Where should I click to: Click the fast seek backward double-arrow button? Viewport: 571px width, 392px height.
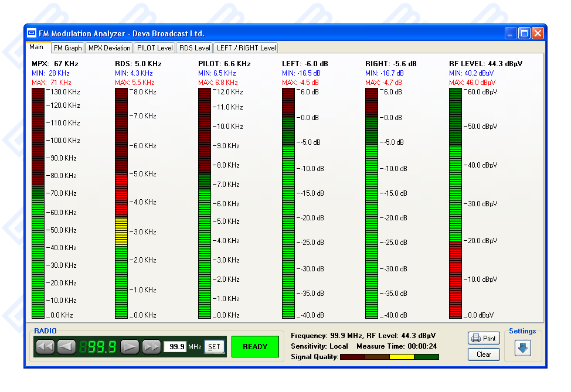45,347
